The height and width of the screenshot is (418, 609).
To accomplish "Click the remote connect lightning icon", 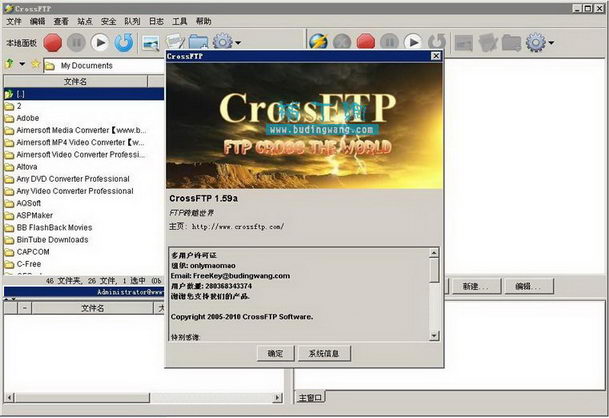I will pyautogui.click(x=318, y=42).
